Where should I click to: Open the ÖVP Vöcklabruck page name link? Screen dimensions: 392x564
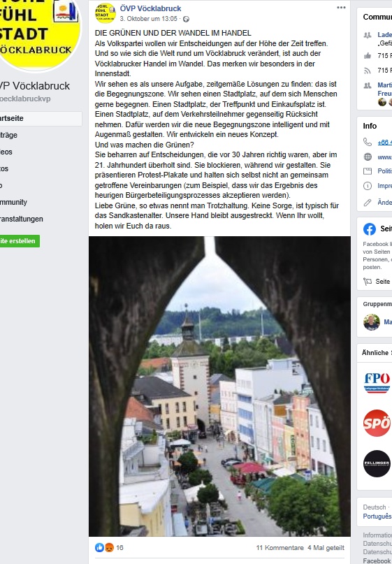(150, 8)
